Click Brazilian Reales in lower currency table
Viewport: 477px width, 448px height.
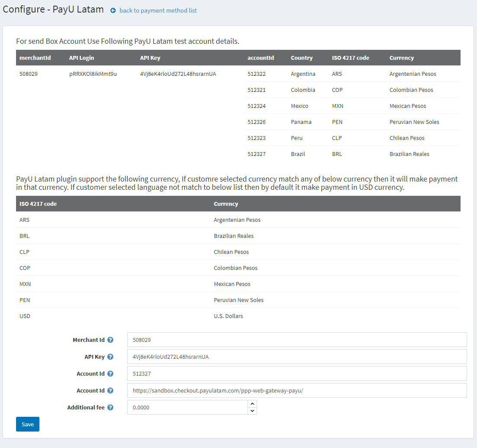click(x=234, y=236)
